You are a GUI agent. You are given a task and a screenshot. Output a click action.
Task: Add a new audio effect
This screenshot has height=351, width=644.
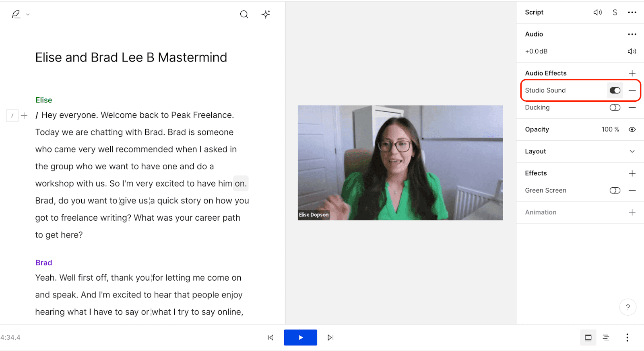point(632,73)
